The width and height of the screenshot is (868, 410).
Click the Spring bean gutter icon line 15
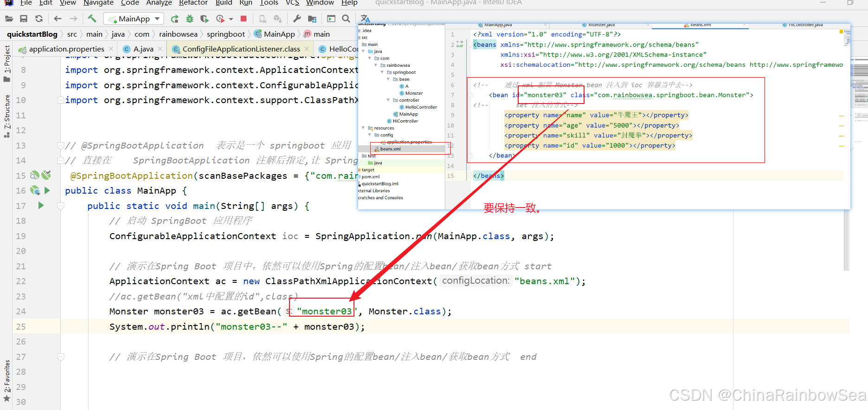pyautogui.click(x=34, y=175)
